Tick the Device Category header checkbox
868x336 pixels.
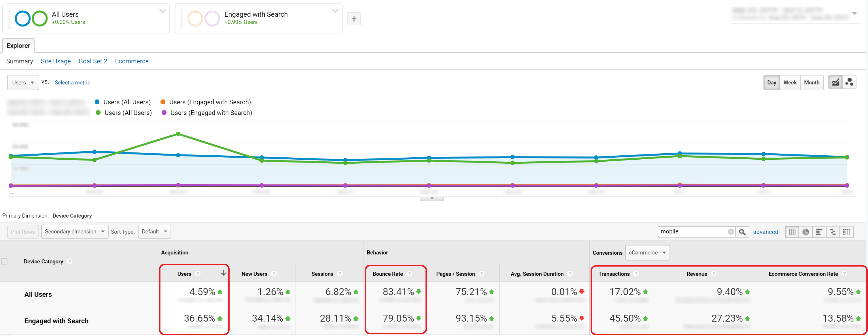(x=4, y=262)
